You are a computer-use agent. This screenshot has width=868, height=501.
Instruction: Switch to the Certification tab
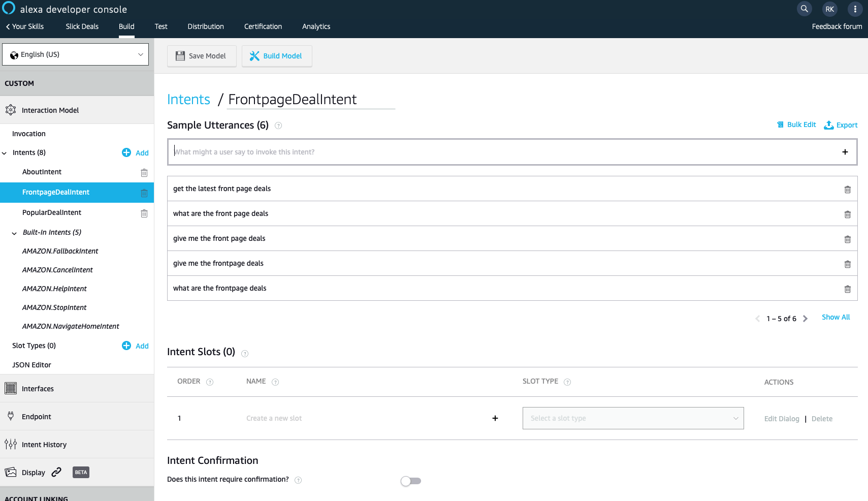click(263, 26)
